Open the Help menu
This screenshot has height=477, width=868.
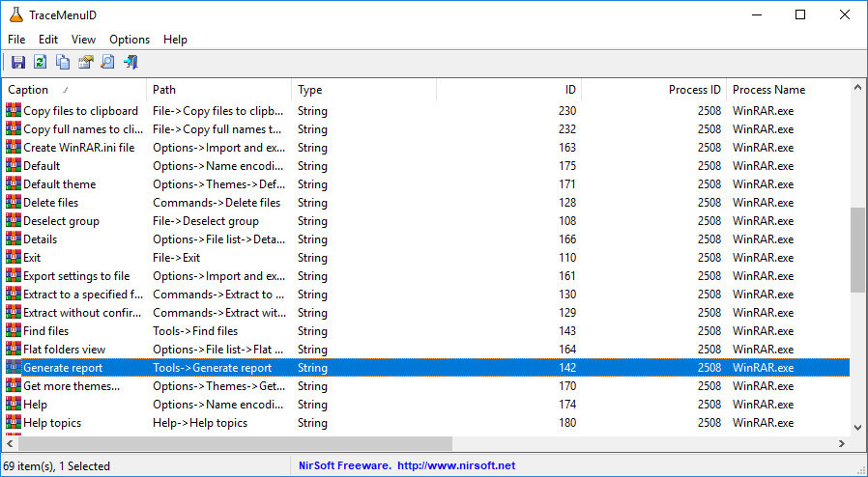pyautogui.click(x=176, y=40)
